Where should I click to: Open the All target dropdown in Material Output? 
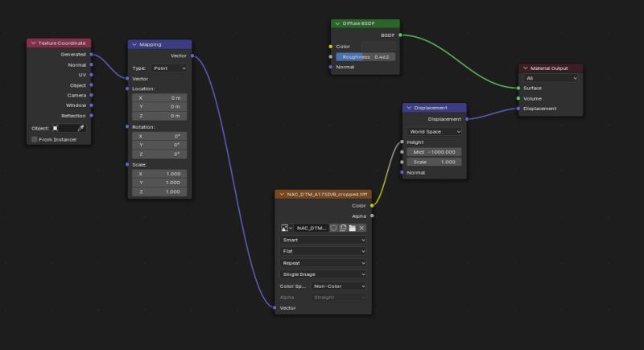pos(551,78)
